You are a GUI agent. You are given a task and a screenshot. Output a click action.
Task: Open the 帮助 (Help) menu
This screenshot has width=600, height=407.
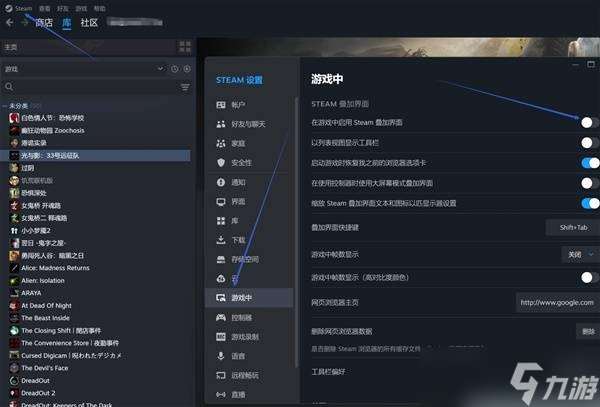click(x=99, y=8)
